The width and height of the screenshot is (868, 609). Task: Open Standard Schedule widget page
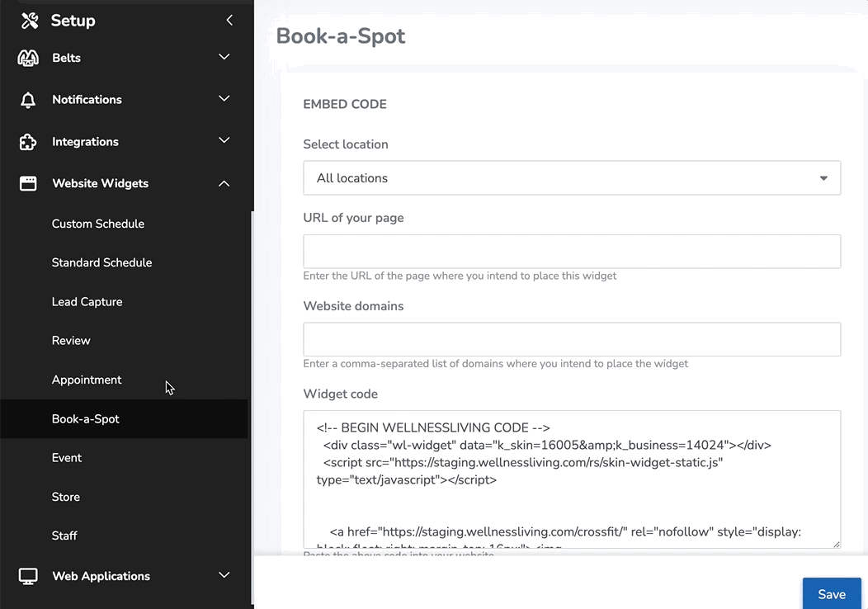tap(101, 262)
